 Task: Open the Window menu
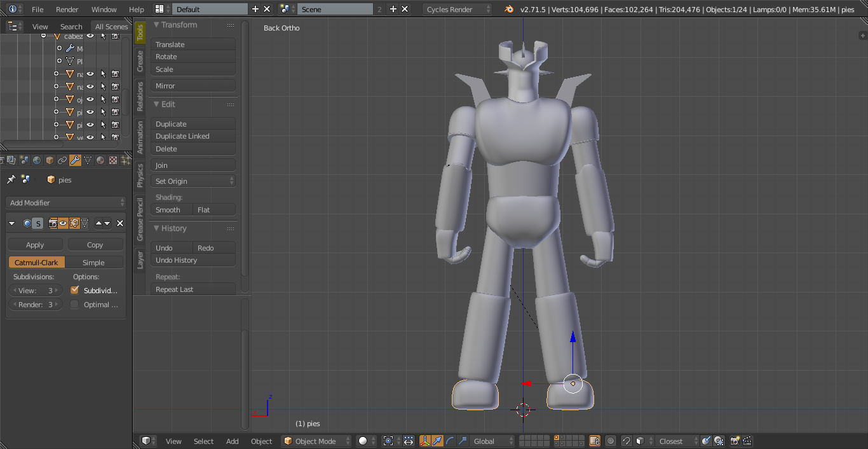click(x=104, y=10)
